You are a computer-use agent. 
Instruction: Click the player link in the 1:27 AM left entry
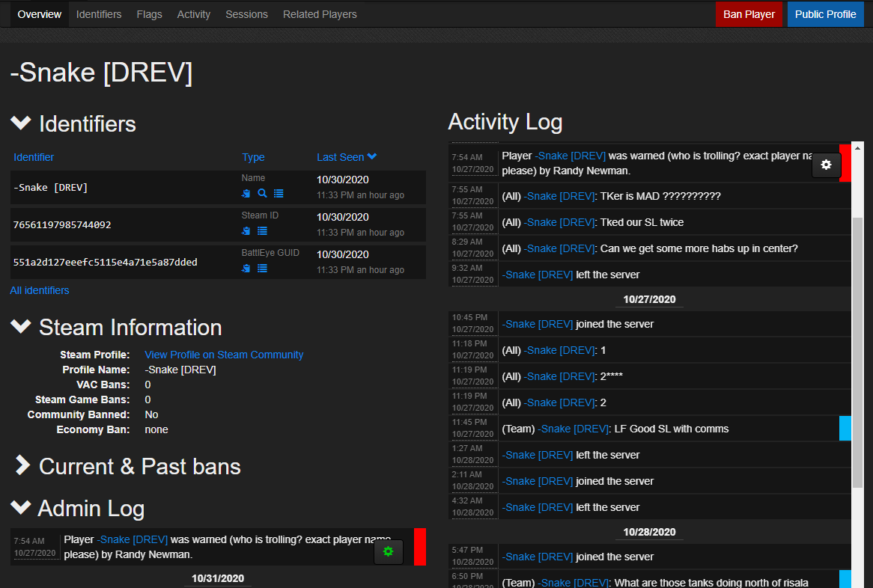[x=538, y=455]
